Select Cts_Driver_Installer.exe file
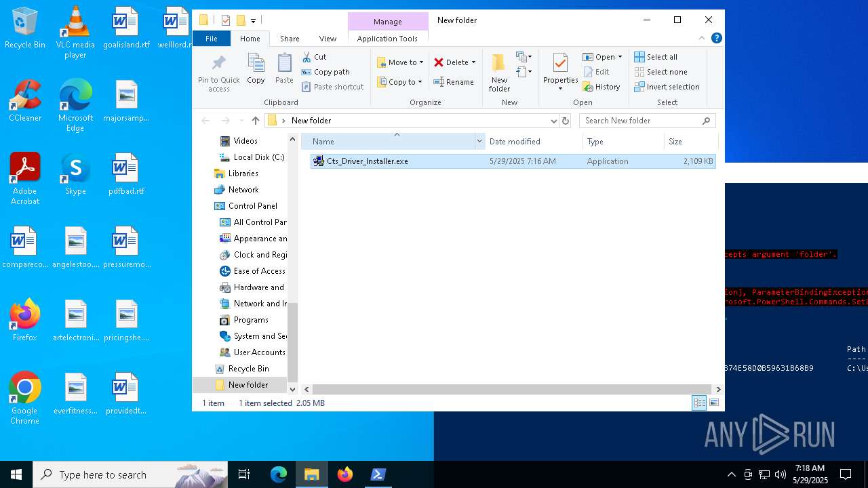Viewport: 868px width, 488px height. (x=513, y=161)
